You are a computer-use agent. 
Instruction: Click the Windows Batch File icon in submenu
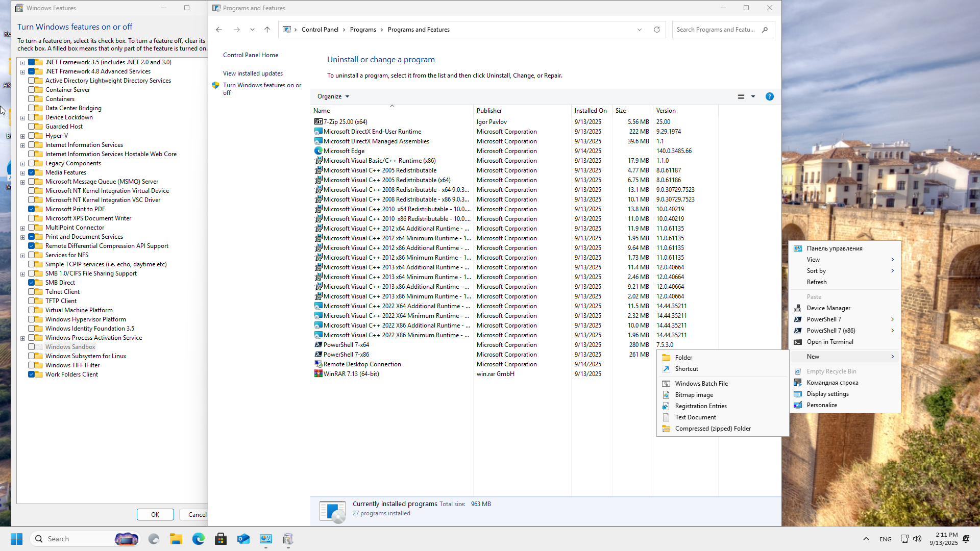[x=666, y=384]
